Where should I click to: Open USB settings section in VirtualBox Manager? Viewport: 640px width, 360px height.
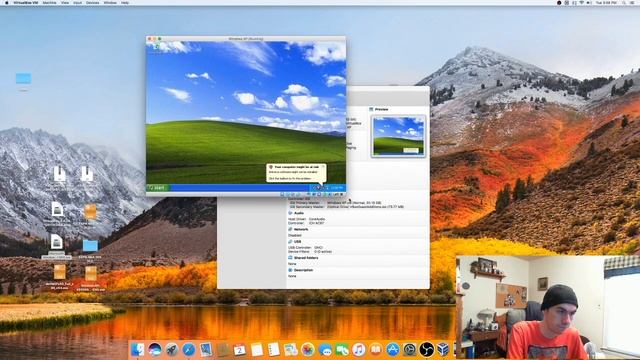point(297,242)
